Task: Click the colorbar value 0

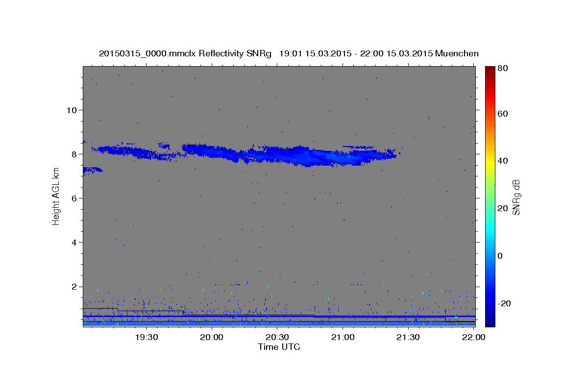Action: tap(500, 256)
